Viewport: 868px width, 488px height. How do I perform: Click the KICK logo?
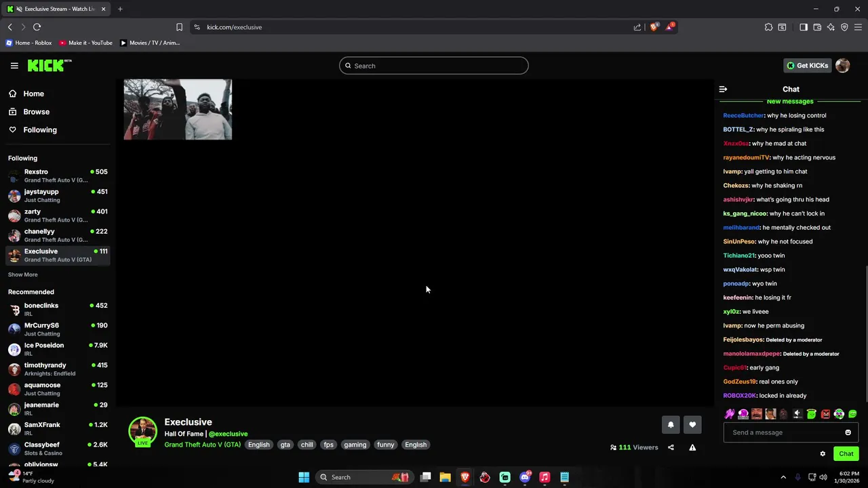click(49, 65)
